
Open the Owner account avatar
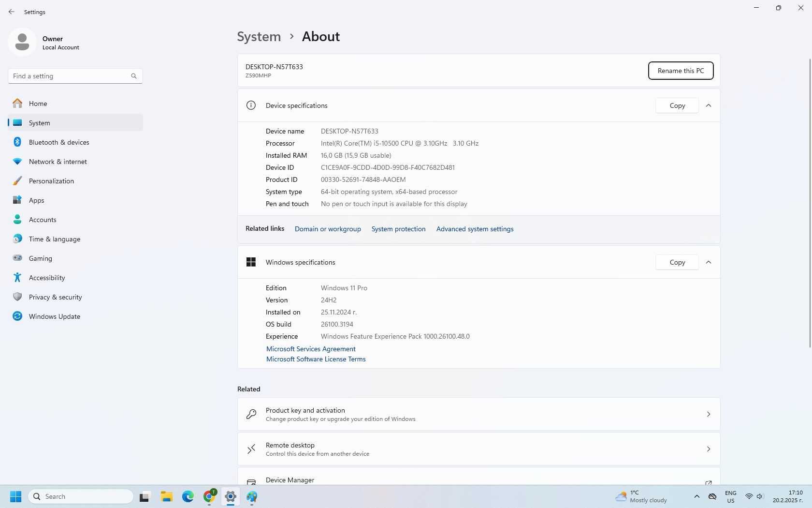(22, 42)
